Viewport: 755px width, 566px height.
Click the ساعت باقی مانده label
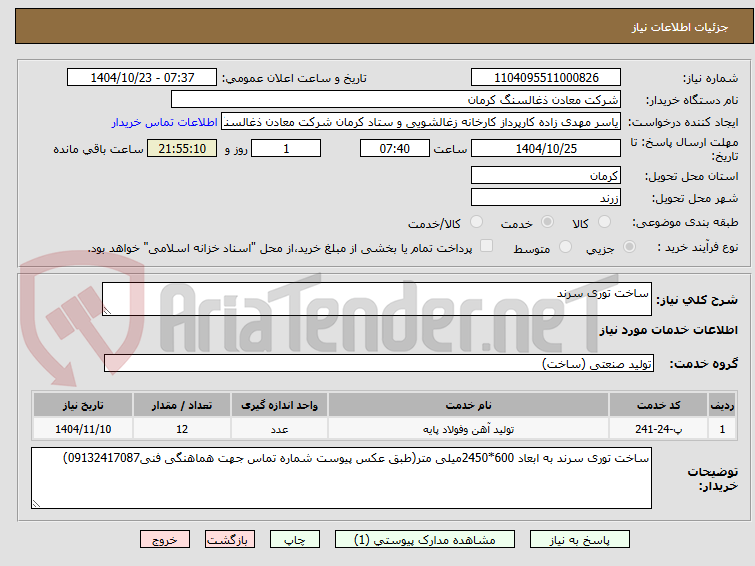(x=98, y=149)
